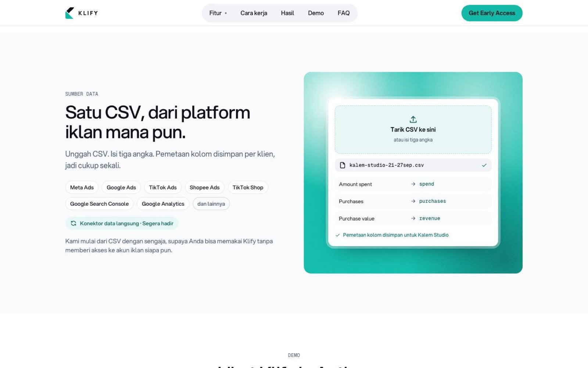Select the Meta Ads chip
This screenshot has width=588, height=368.
pos(82,187)
